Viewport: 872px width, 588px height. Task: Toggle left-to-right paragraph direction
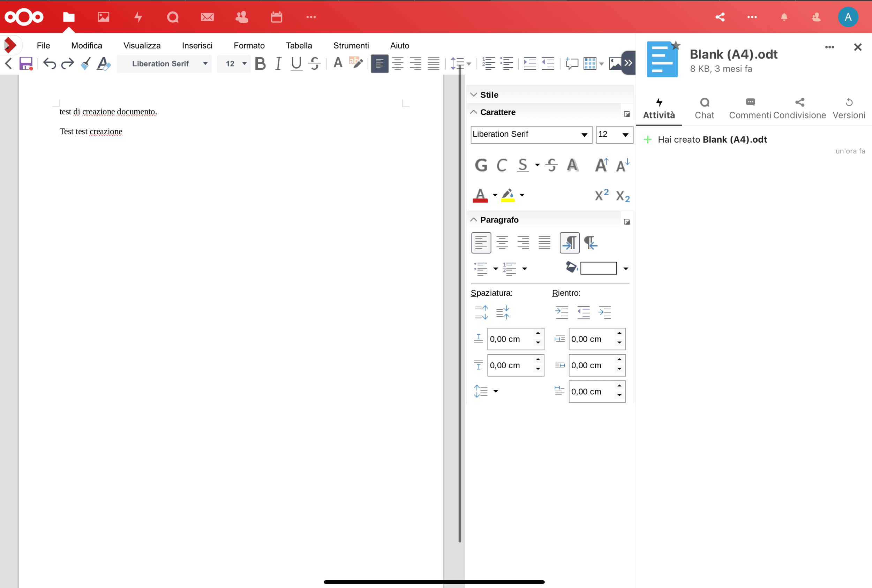[569, 243]
